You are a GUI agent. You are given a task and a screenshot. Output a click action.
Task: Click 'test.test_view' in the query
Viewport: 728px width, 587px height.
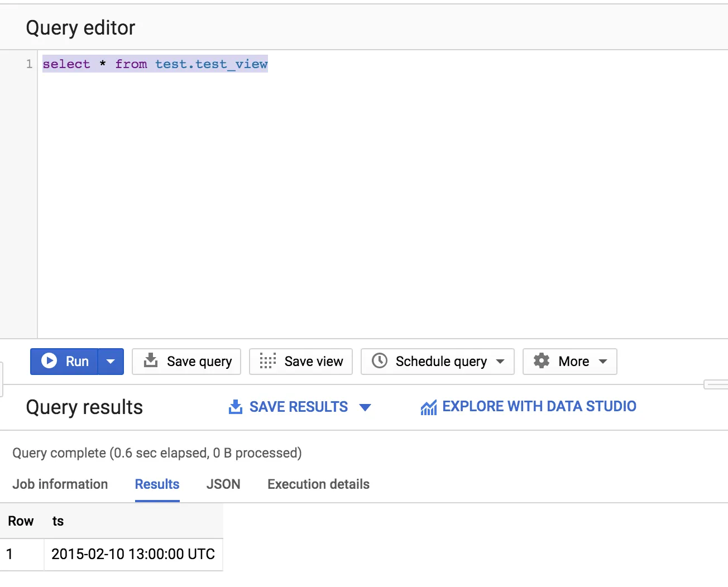pos(212,64)
